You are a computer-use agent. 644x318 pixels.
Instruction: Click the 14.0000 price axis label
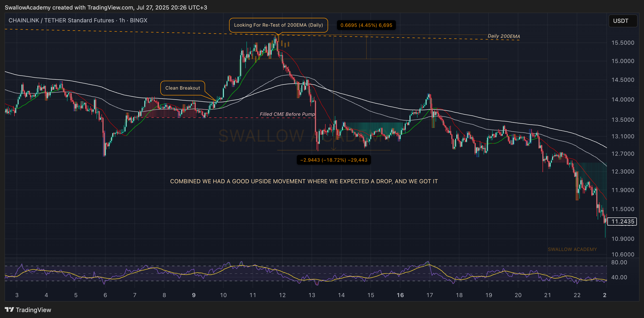(623, 100)
